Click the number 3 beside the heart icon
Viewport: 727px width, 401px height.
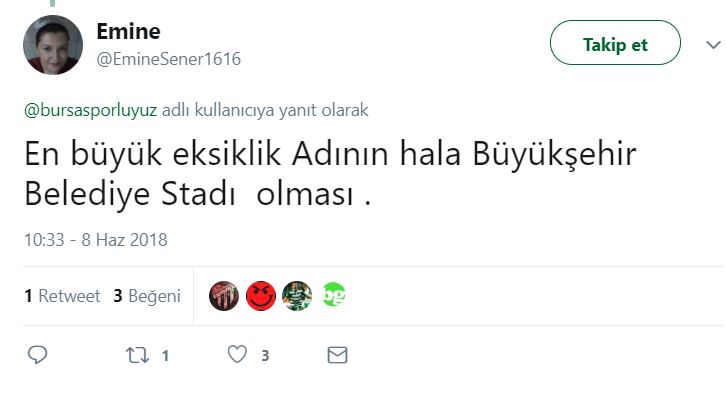point(265,355)
